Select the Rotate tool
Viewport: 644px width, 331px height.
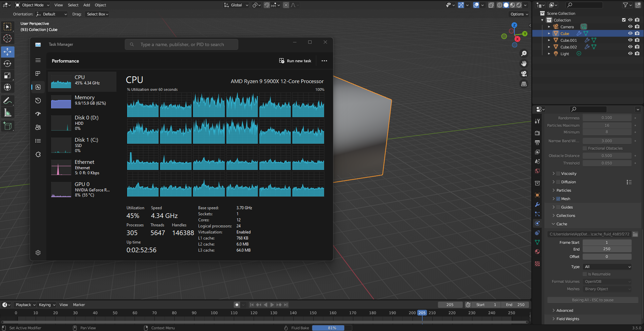pyautogui.click(x=7, y=64)
